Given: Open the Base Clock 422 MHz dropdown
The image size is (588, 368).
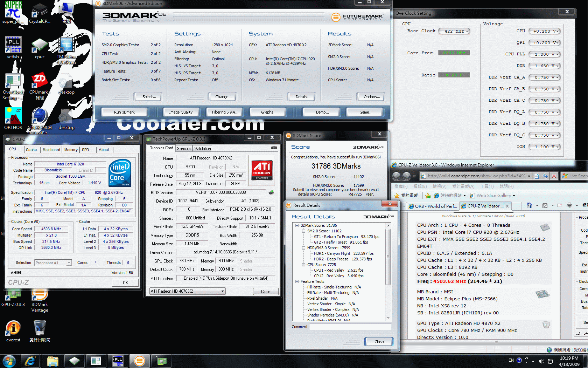Looking at the screenshot, I should tap(454, 31).
